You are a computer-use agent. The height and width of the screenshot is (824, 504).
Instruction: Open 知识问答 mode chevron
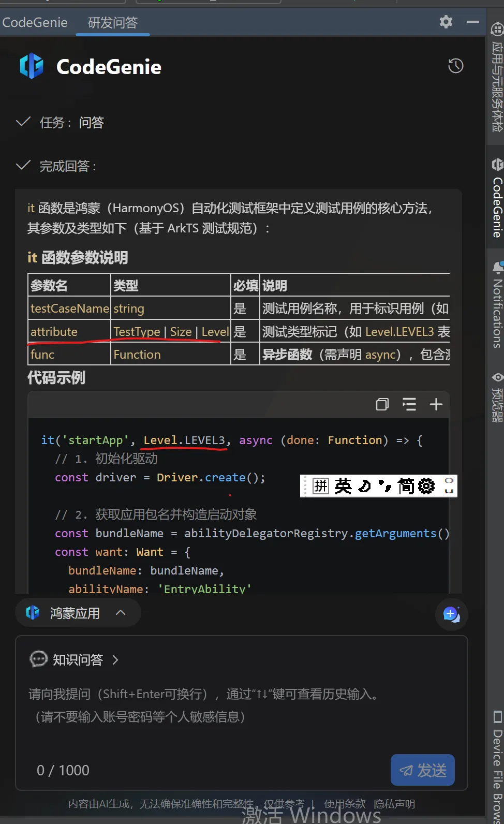click(x=115, y=659)
